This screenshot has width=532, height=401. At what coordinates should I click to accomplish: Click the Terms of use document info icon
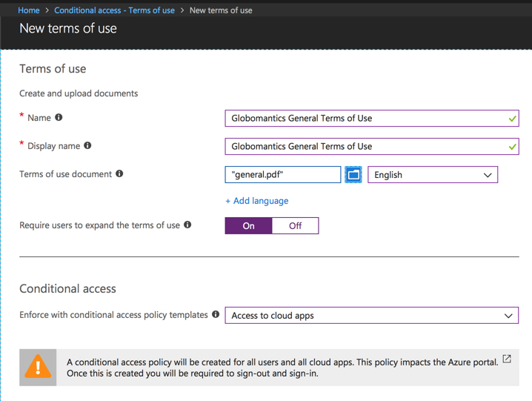tap(119, 174)
